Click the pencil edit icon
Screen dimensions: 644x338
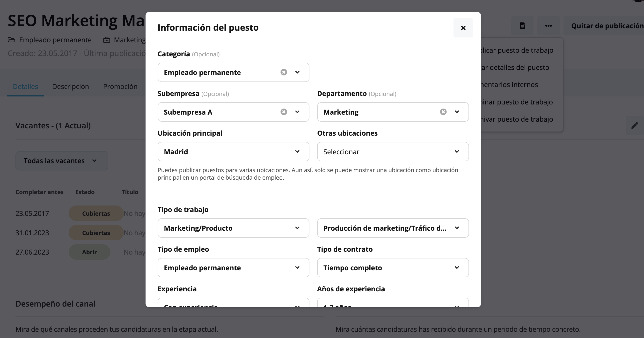point(635,125)
